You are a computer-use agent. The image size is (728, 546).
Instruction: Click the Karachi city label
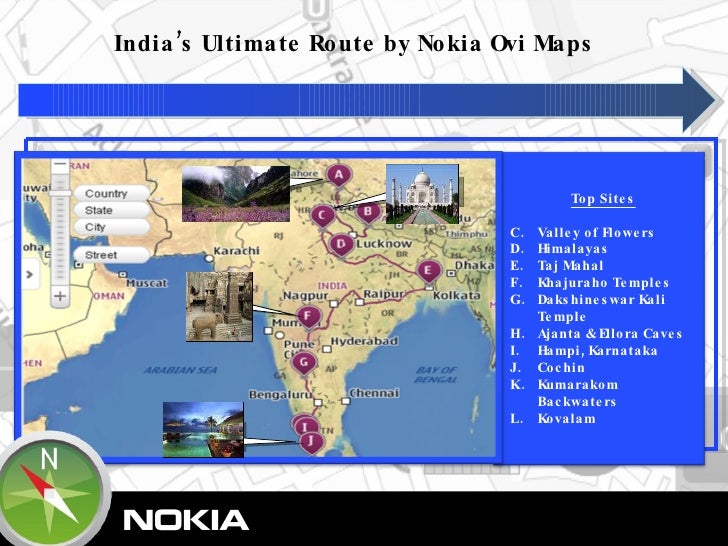[x=236, y=251]
